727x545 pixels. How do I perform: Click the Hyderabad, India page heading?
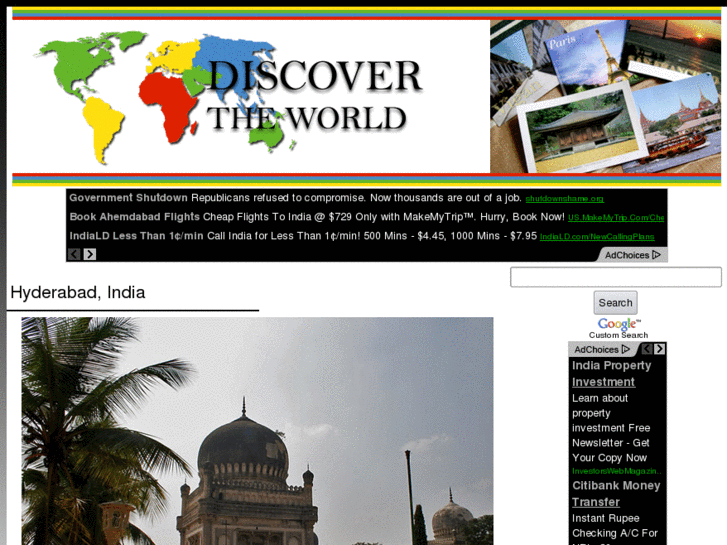click(x=78, y=293)
